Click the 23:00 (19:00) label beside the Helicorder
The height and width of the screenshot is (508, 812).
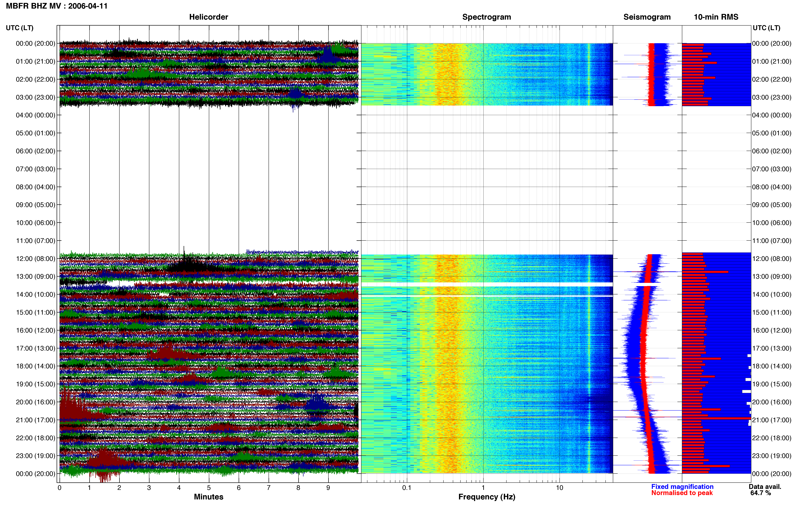click(x=36, y=456)
